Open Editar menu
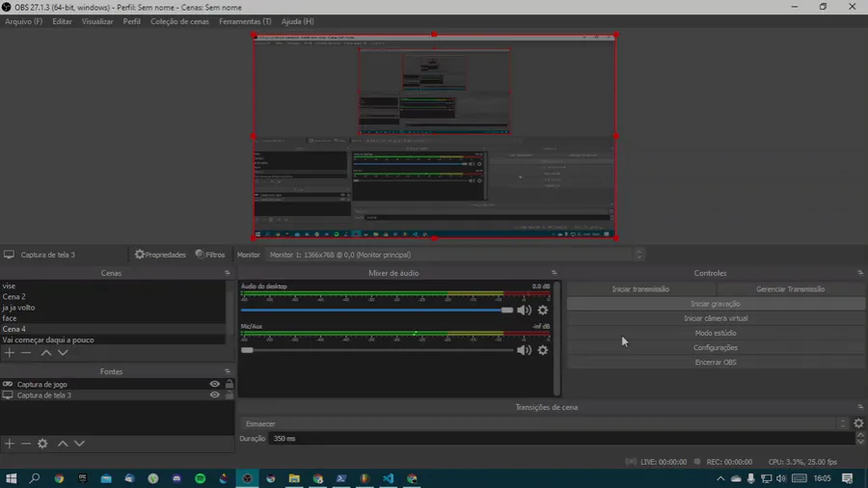Image resolution: width=868 pixels, height=488 pixels. pyautogui.click(x=62, y=21)
